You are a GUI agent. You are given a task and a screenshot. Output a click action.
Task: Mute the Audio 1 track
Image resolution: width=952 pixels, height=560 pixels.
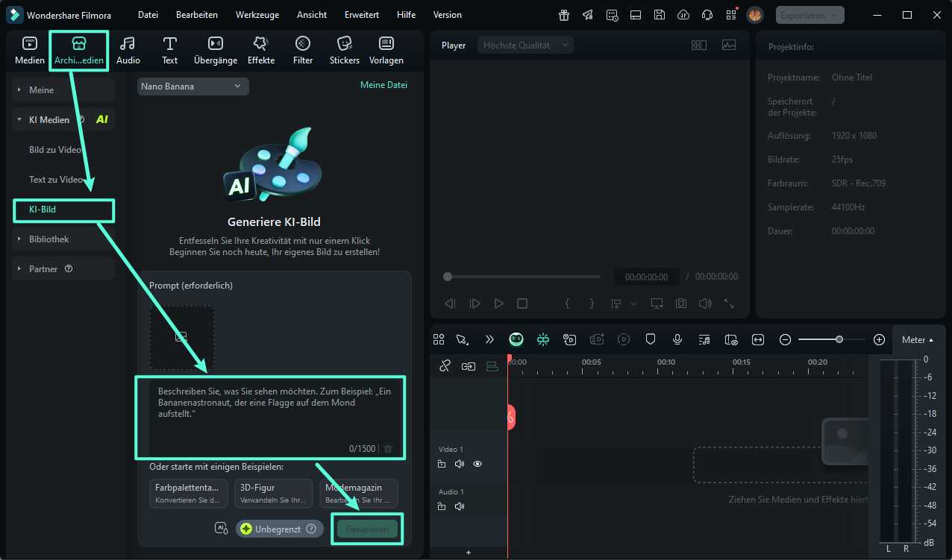pos(460,506)
